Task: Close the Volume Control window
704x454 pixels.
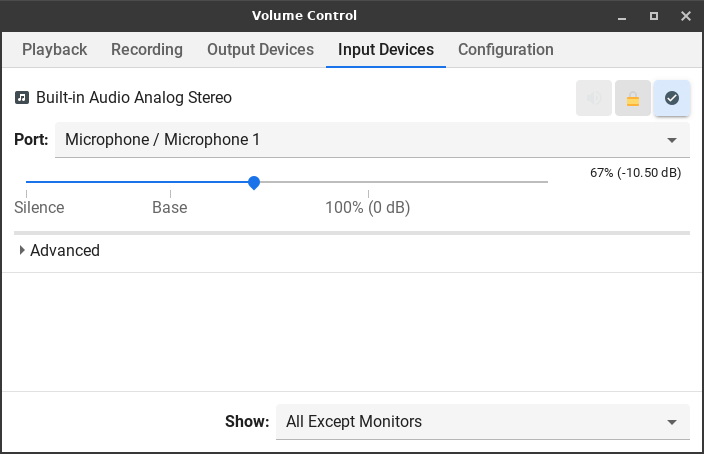Action: pyautogui.click(x=685, y=16)
